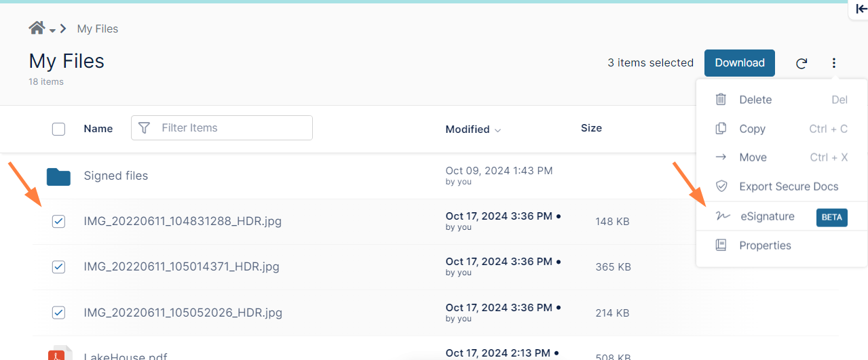Click the Filter Items text field
The image size is (868, 360).
click(x=231, y=127)
